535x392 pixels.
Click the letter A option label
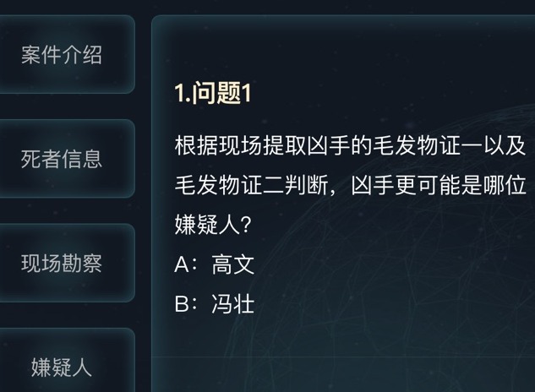click(x=181, y=264)
